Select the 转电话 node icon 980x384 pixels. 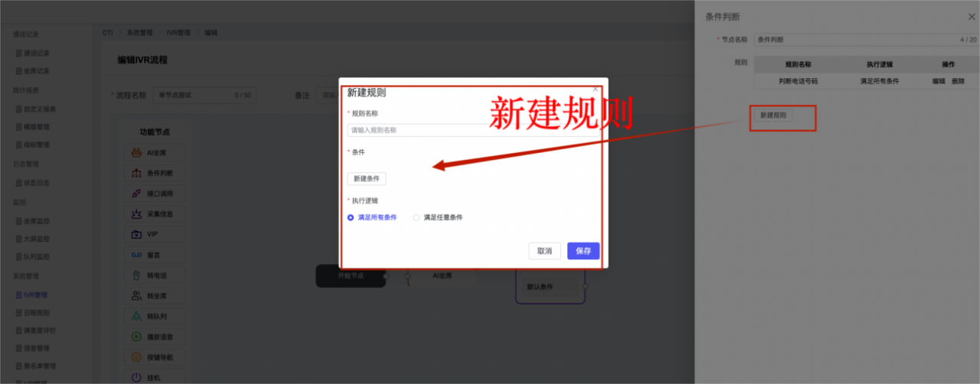click(x=136, y=275)
